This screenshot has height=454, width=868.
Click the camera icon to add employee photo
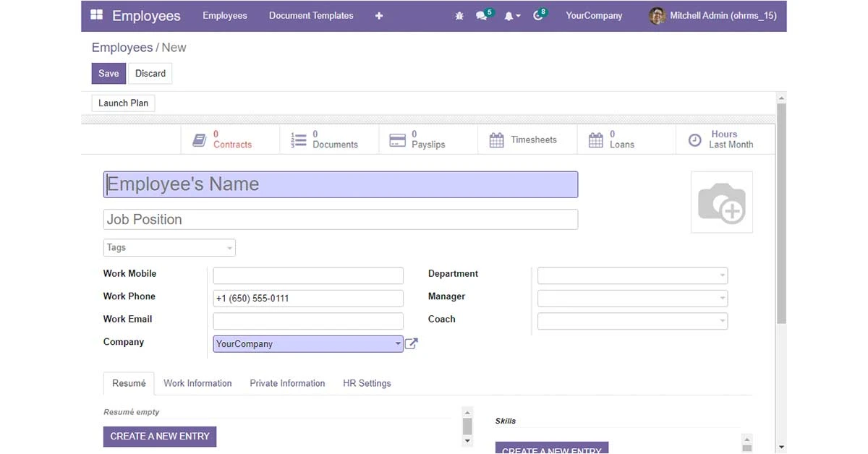click(x=721, y=203)
